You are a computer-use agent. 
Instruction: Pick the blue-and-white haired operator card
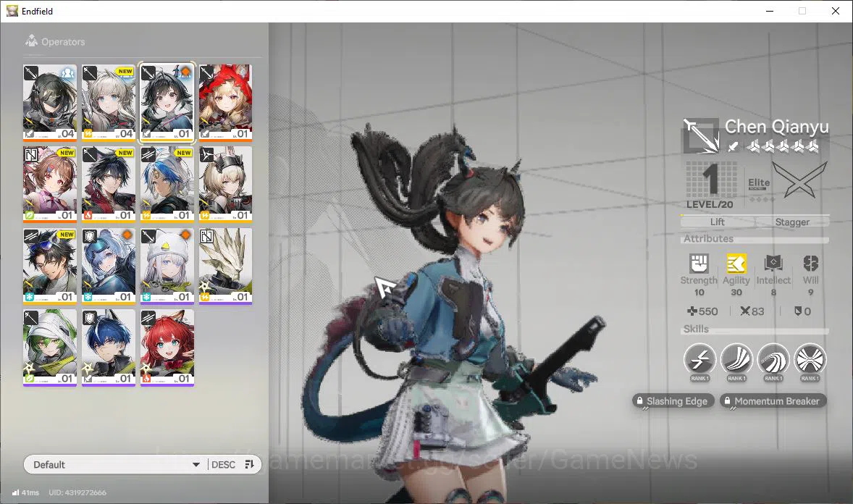[x=167, y=184]
